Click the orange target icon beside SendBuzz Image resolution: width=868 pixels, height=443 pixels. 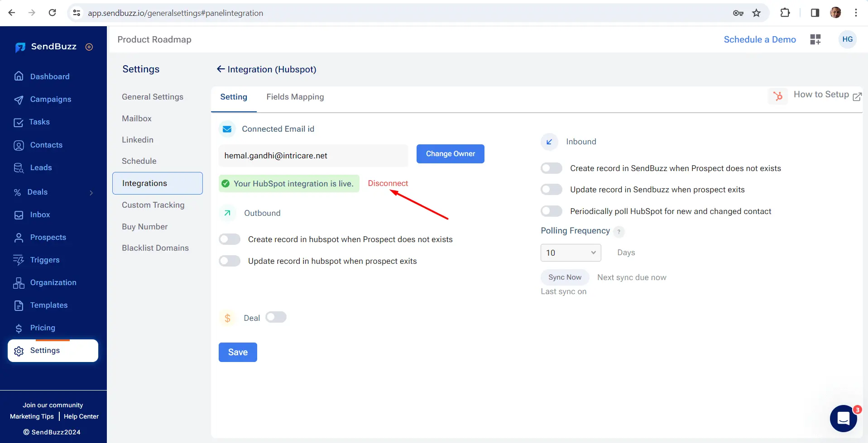coord(89,47)
